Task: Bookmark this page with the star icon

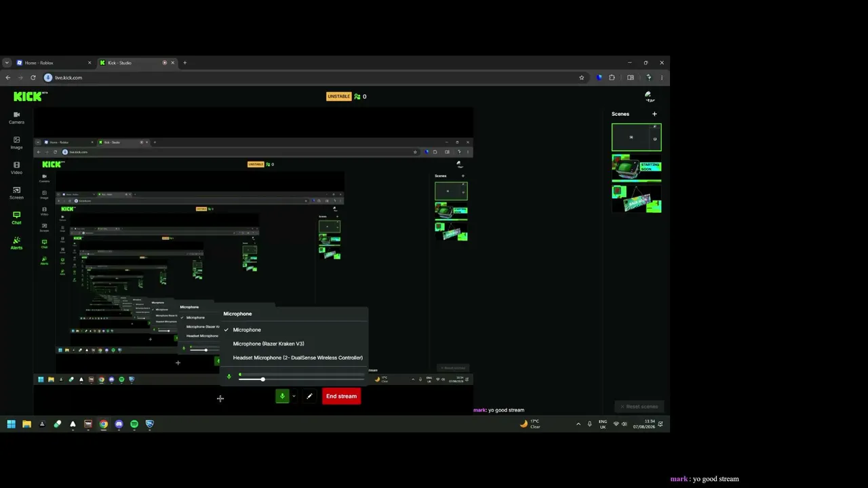Action: click(x=581, y=77)
